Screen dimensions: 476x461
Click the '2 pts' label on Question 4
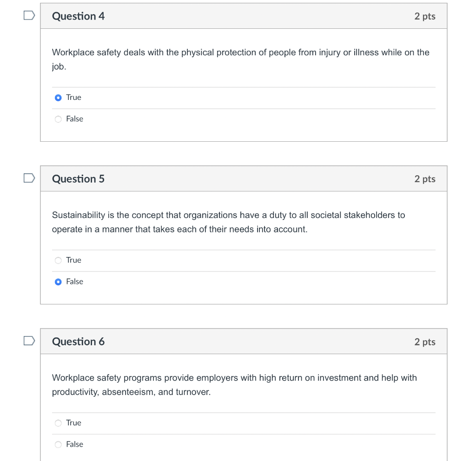pyautogui.click(x=424, y=16)
